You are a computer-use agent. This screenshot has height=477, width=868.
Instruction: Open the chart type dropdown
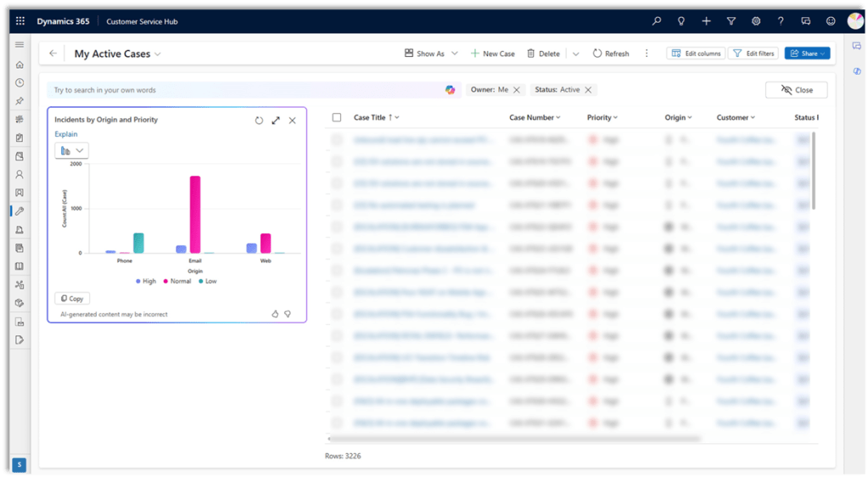point(72,150)
